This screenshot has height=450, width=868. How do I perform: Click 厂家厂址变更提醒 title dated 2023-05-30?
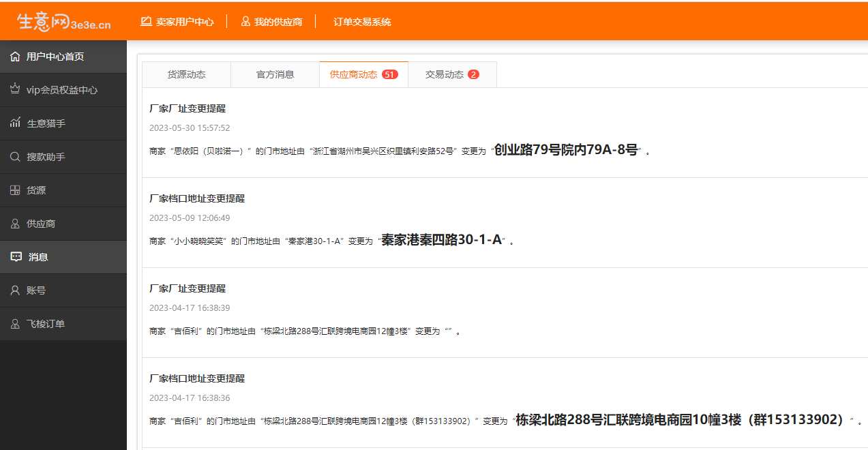coord(188,108)
